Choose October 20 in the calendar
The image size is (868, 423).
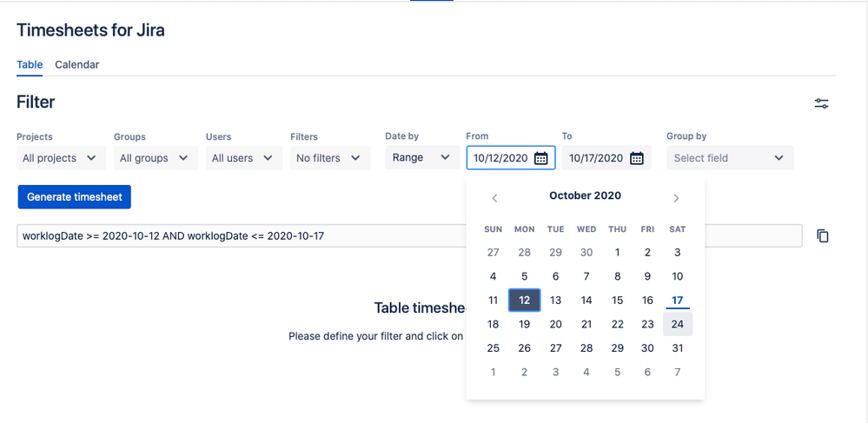(556, 324)
